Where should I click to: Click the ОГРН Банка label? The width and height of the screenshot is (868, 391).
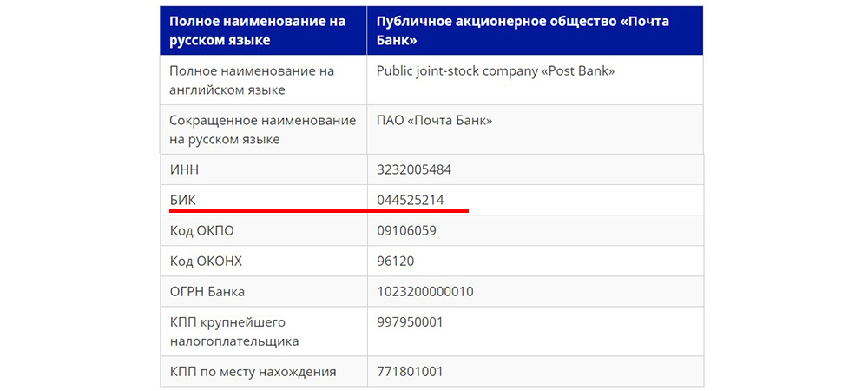[x=207, y=291]
